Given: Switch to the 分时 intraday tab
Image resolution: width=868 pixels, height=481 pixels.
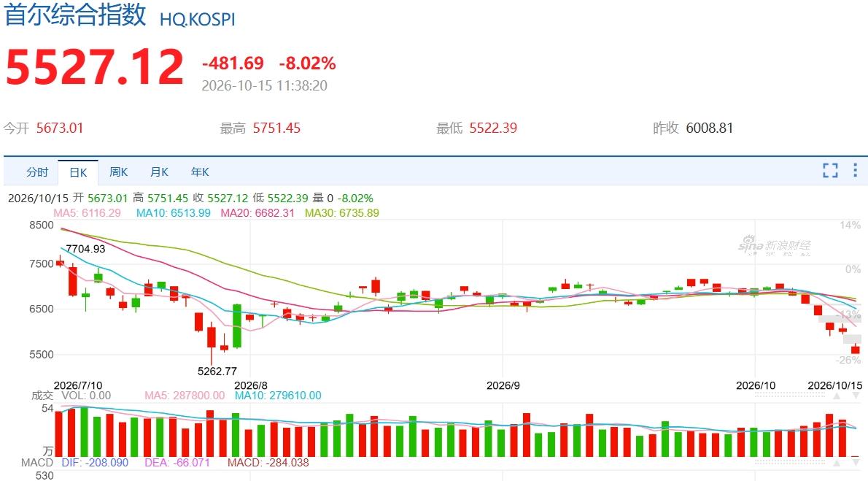Looking at the screenshot, I should (x=37, y=172).
